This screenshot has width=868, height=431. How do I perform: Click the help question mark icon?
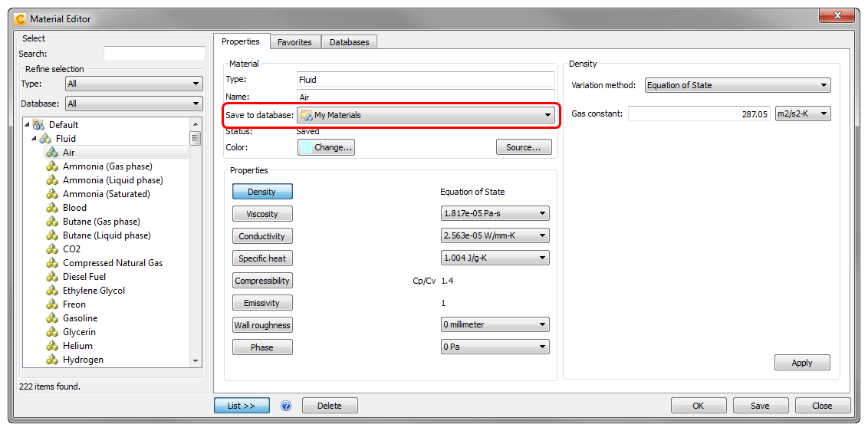286,406
